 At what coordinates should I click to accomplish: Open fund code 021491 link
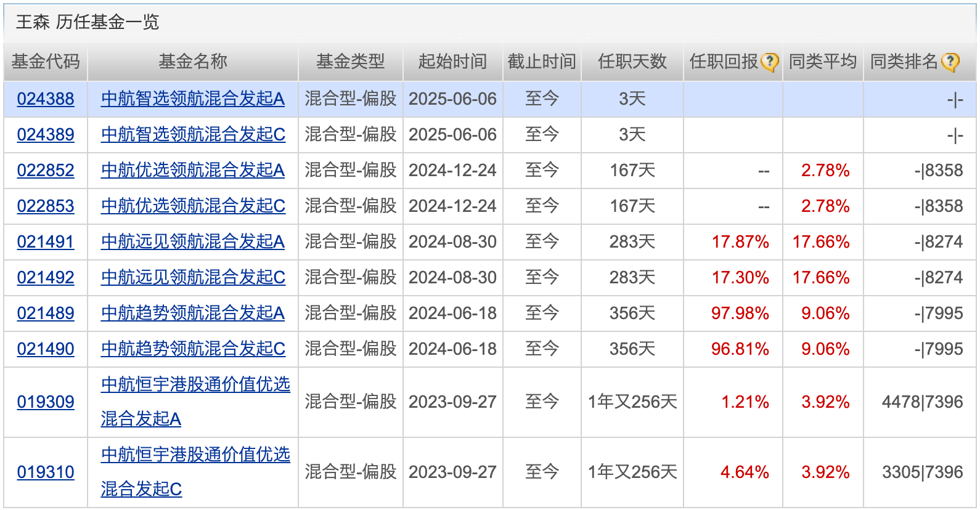point(46,241)
